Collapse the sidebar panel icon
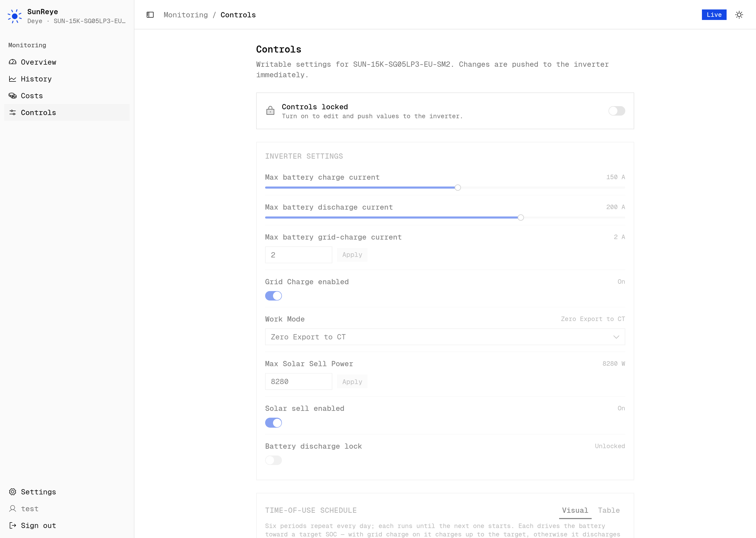756x538 pixels. click(150, 15)
